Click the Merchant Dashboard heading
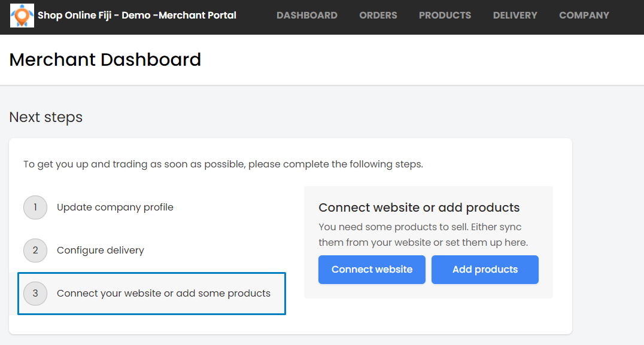 coord(105,59)
